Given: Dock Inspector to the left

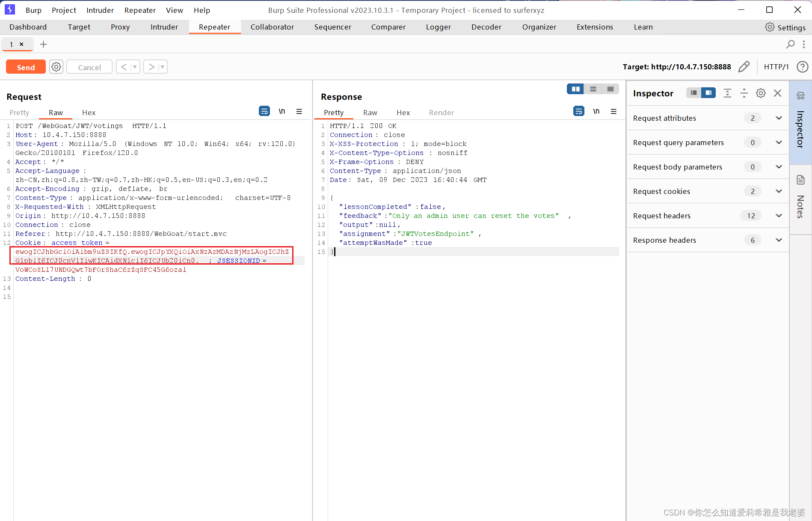Looking at the screenshot, I should click(693, 93).
